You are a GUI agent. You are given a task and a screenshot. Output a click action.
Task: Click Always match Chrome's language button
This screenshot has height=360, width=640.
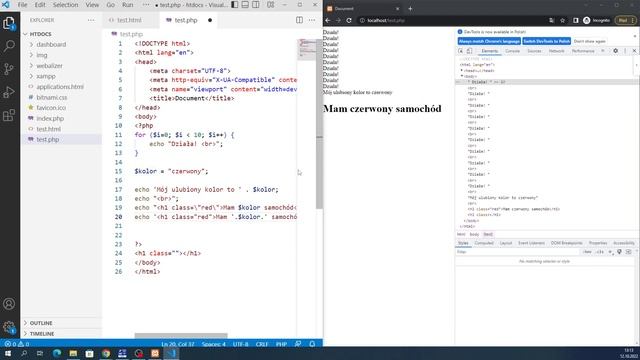coord(489,41)
